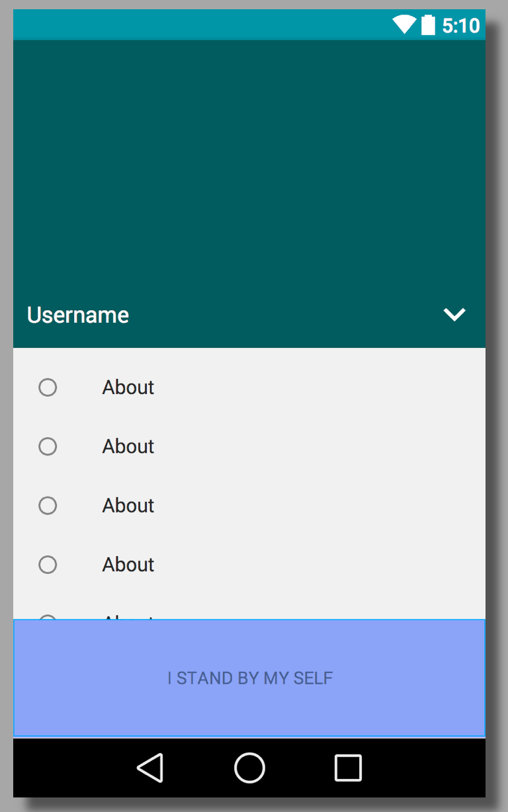Select the second About radio button
Image resolution: width=508 pixels, height=812 pixels.
(48, 446)
